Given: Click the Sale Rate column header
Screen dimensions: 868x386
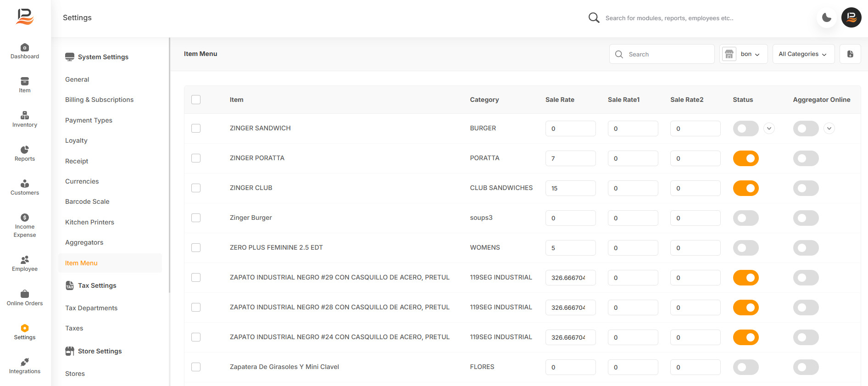Looking at the screenshot, I should pyautogui.click(x=560, y=100).
